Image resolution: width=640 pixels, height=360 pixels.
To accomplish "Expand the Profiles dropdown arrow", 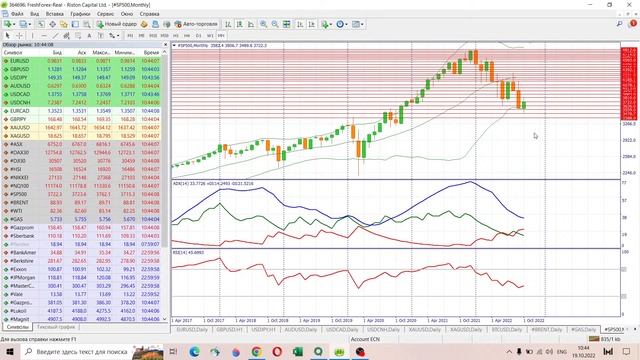I will click(x=30, y=24).
